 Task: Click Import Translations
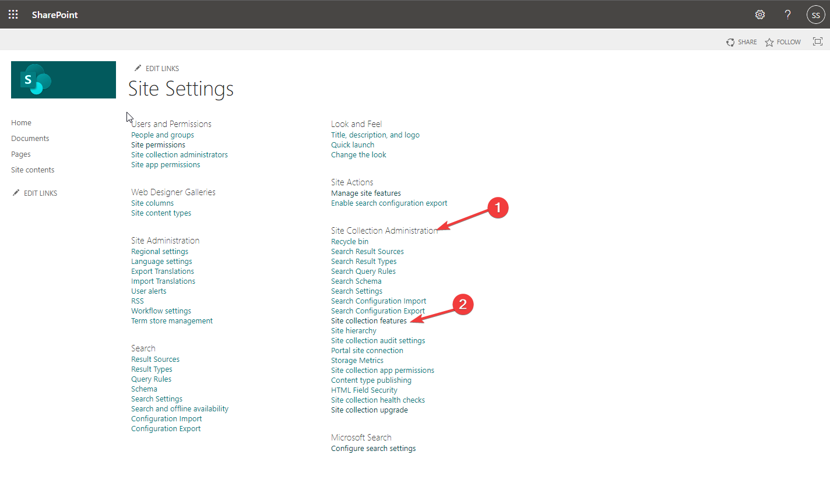coord(163,281)
